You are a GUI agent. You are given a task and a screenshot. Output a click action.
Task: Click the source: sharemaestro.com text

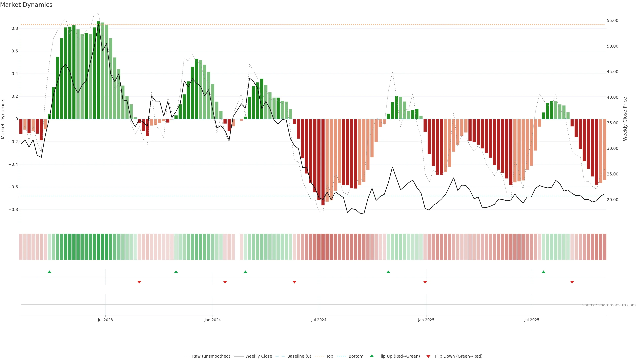[609, 305]
